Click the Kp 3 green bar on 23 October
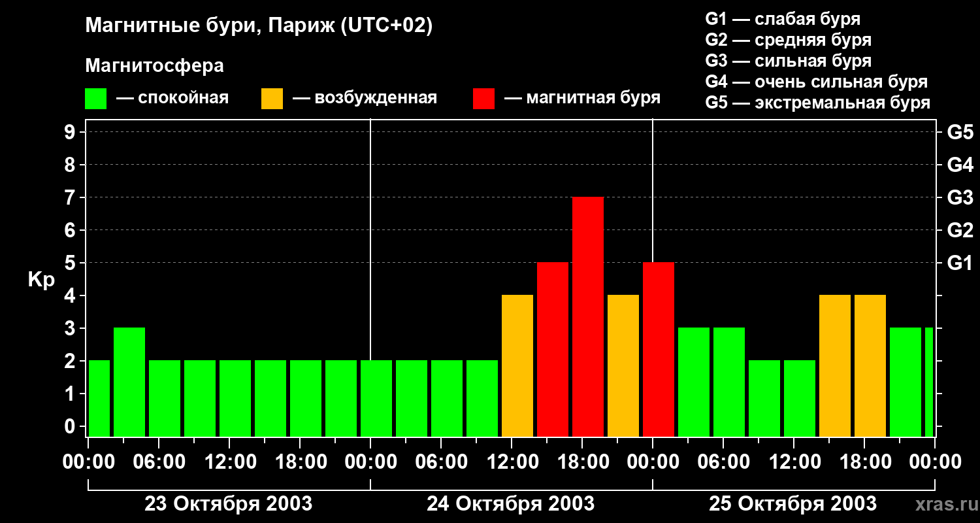Viewport: 980px width, 523px height. tap(129, 382)
